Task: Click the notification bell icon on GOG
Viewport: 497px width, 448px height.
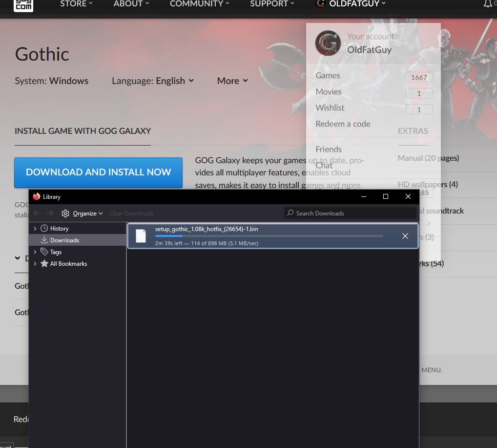Action: pyautogui.click(x=488, y=4)
